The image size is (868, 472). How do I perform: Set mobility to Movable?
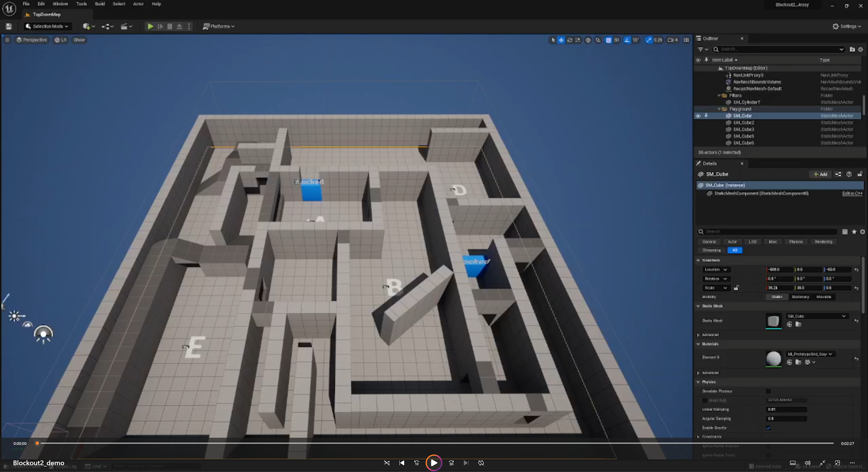pyautogui.click(x=824, y=297)
